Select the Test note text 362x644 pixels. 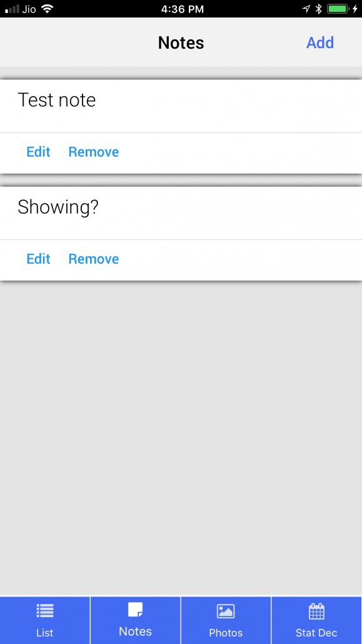[57, 100]
